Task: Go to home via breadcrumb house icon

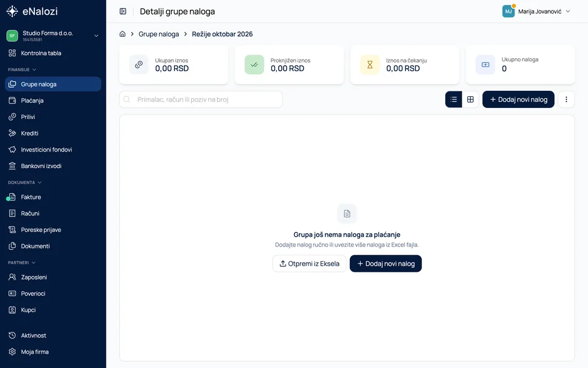Action: coord(123,34)
